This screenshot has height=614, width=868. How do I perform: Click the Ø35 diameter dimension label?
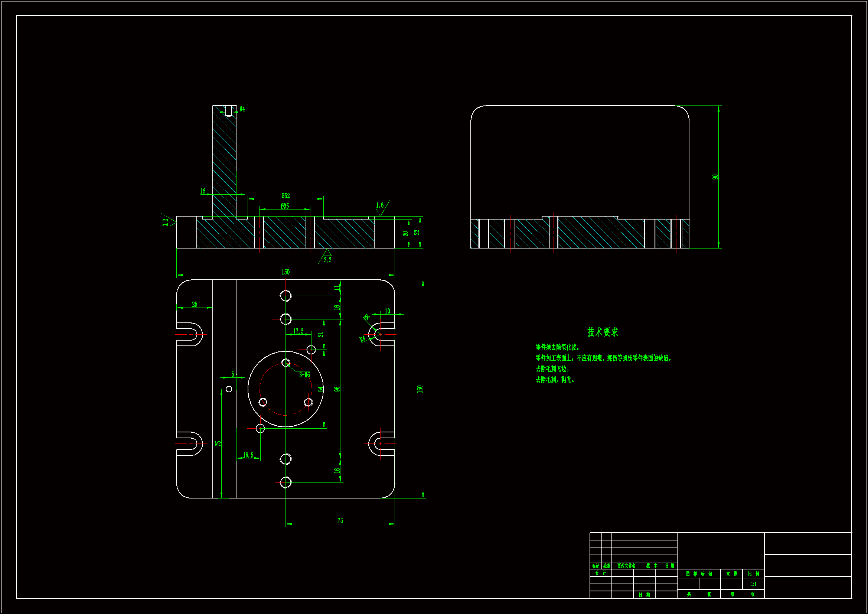tap(285, 206)
